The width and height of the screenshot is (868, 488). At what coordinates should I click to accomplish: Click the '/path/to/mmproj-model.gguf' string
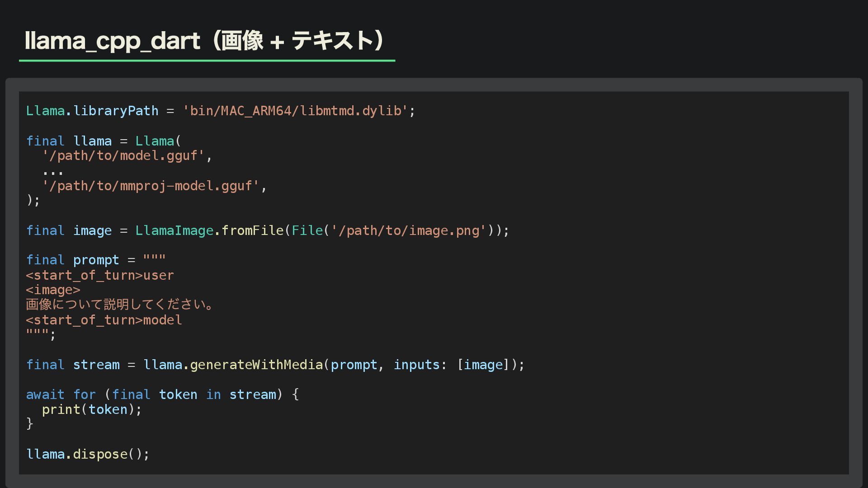pyautogui.click(x=151, y=186)
